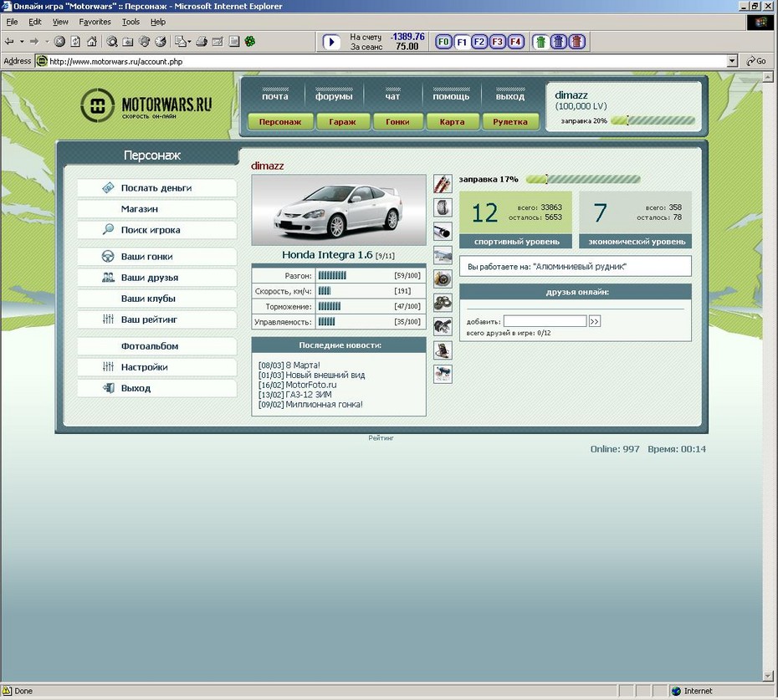Screen dimensions: 778x700
Task: Open the brake disc car part icon
Action: click(x=443, y=278)
